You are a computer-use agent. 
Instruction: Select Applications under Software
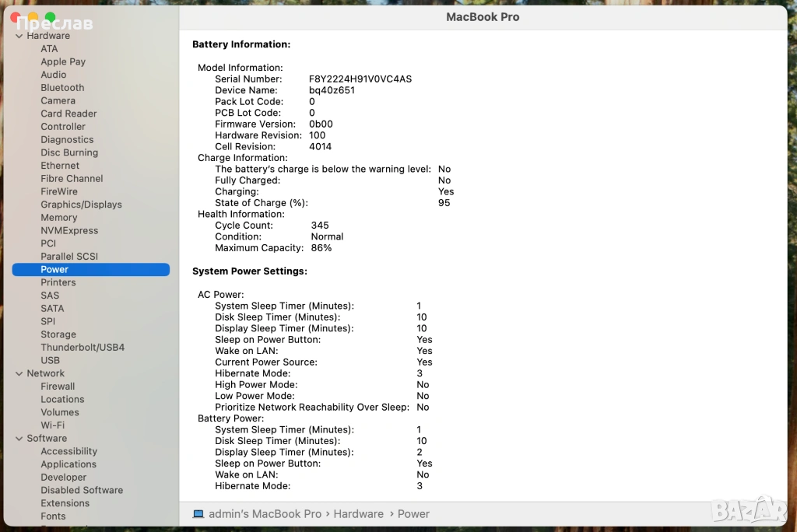(x=68, y=464)
